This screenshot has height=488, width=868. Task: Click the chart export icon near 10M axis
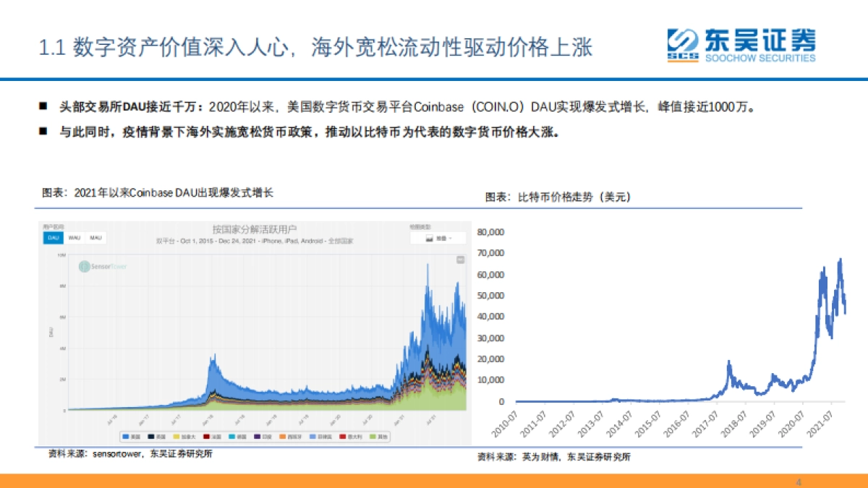461,260
